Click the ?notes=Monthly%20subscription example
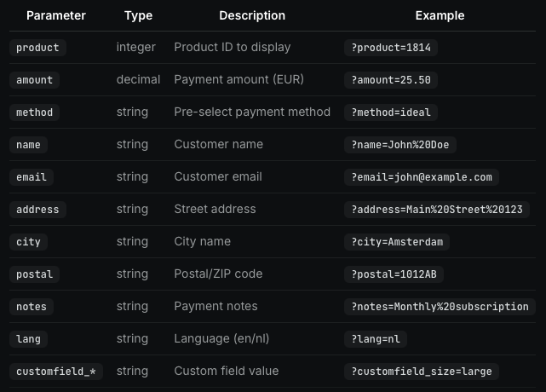This screenshot has width=546, height=392. click(x=440, y=307)
